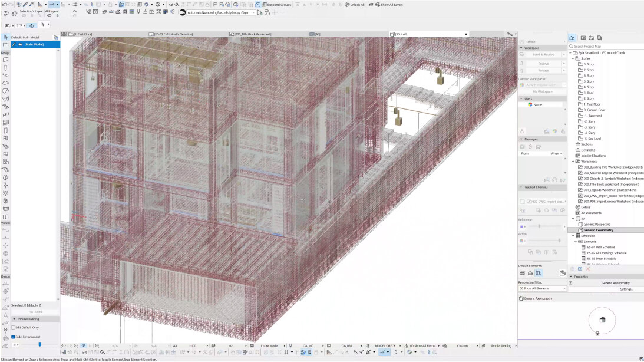
Task: Click the Reserve button
Action: point(543,64)
